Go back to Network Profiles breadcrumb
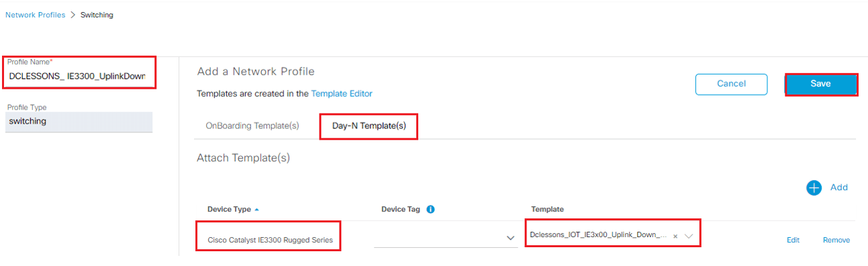The width and height of the screenshot is (868, 266). (x=36, y=15)
